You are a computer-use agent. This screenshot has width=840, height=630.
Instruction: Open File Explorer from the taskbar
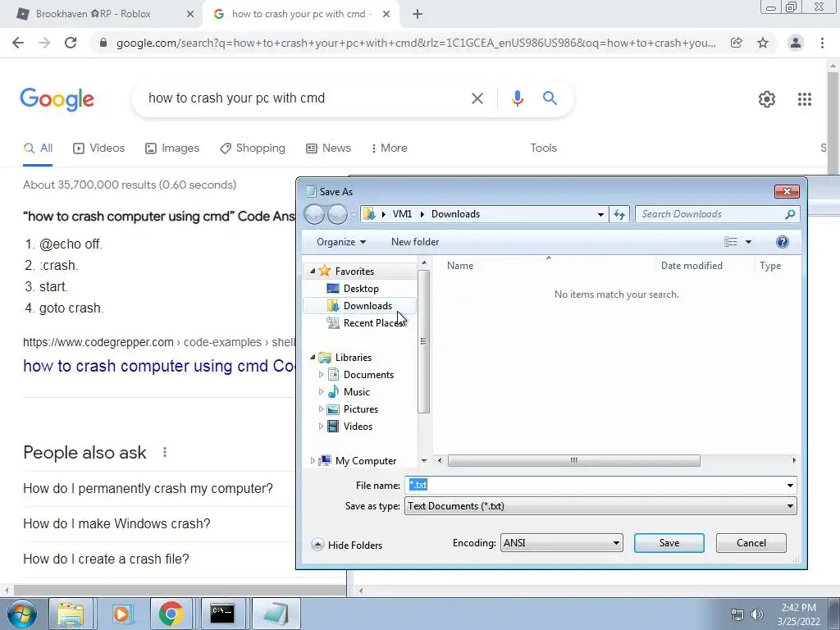[71, 614]
